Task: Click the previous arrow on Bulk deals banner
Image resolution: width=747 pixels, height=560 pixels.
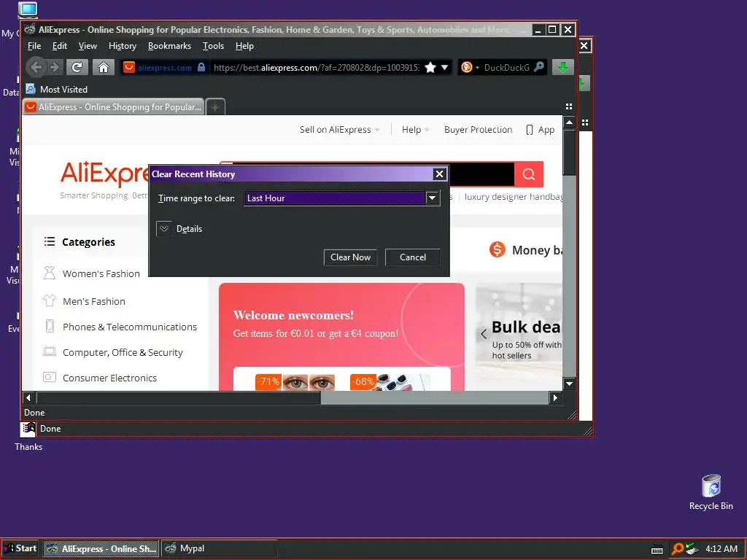Action: (484, 334)
